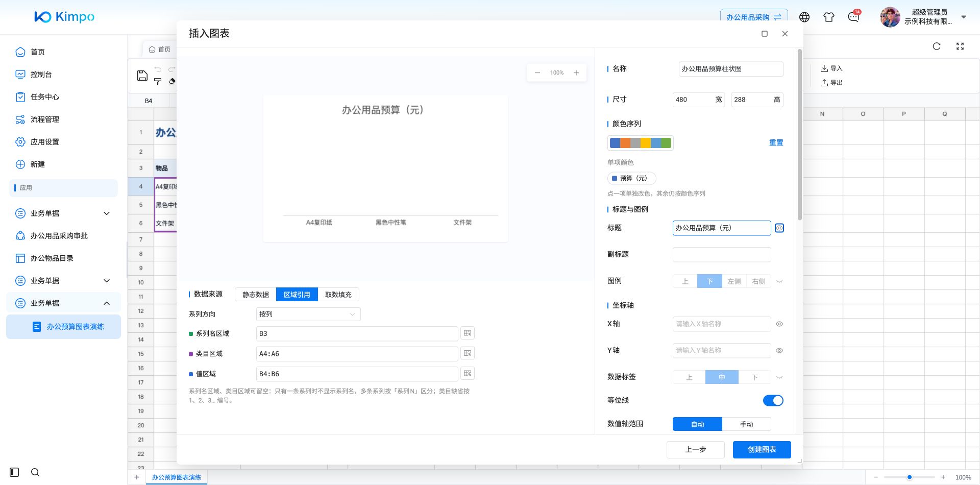Click the 副标题 input field
The height and width of the screenshot is (485, 980).
point(722,255)
